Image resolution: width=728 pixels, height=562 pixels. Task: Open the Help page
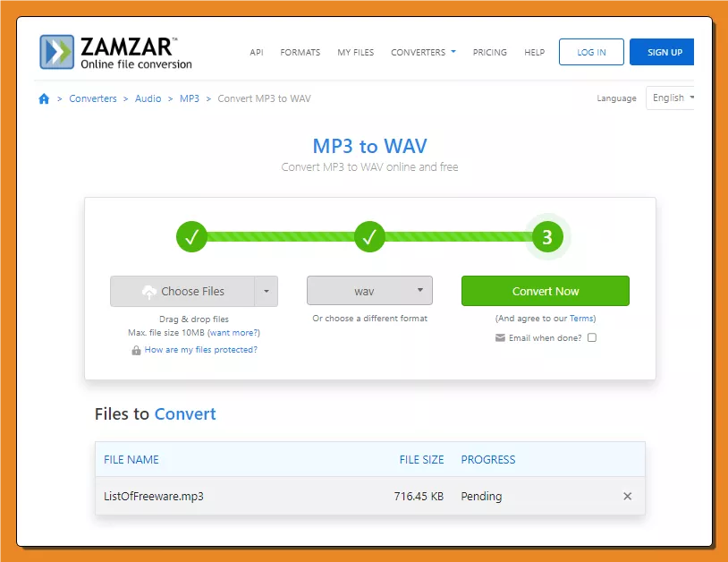tap(535, 53)
